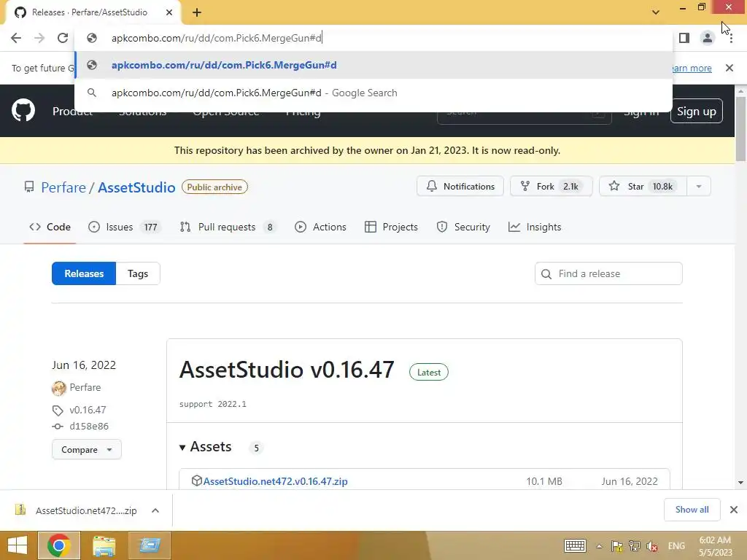Screen dimensions: 747x560
Task: Focus the Find a release field
Action: [x=608, y=273]
